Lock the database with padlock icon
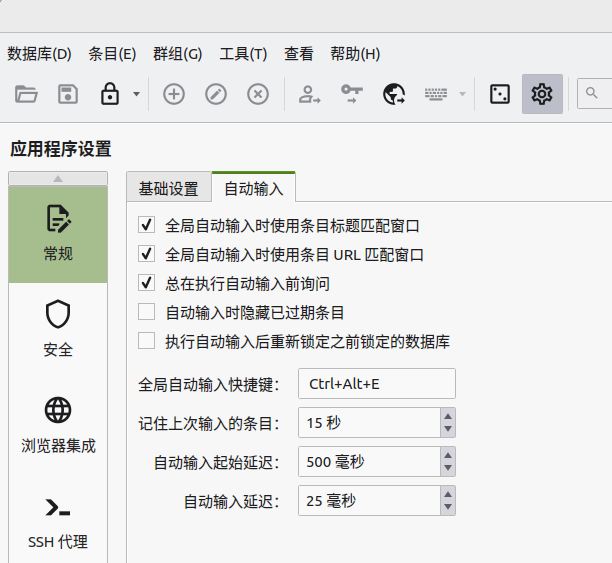This screenshot has width=612, height=563. point(110,94)
